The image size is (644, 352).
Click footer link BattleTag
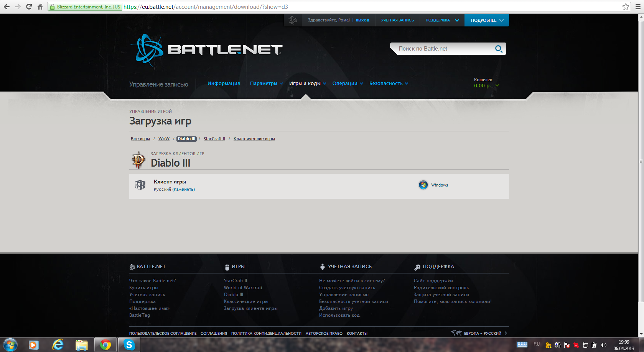(x=140, y=315)
